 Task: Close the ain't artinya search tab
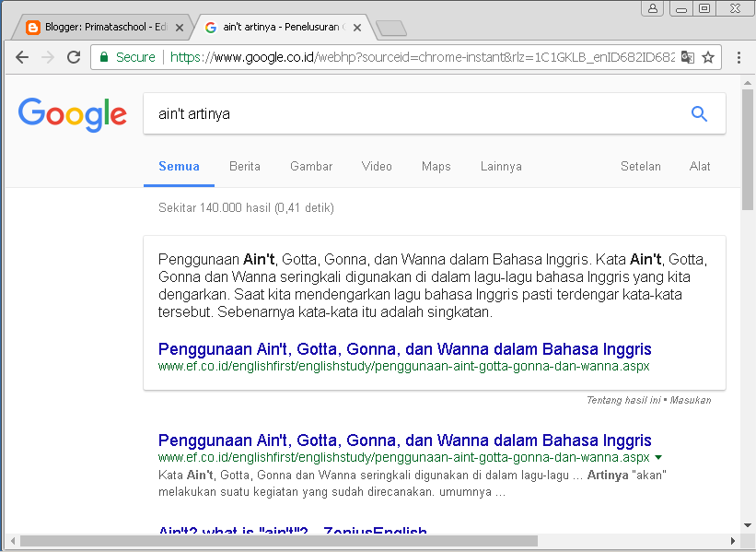tap(357, 28)
